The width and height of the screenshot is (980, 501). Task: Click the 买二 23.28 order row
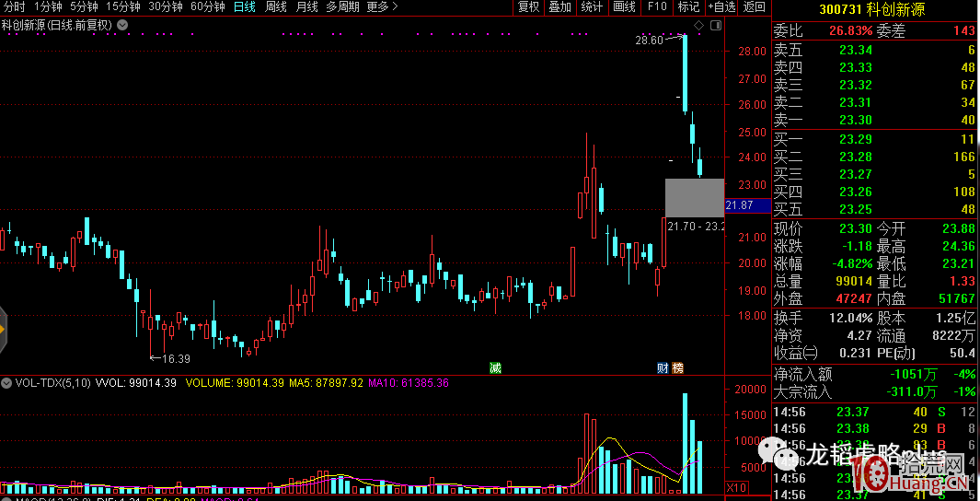(875, 157)
